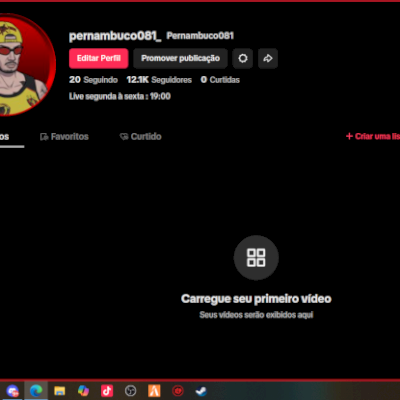Open Promover publicação
This screenshot has height=400, width=400.
[180, 58]
